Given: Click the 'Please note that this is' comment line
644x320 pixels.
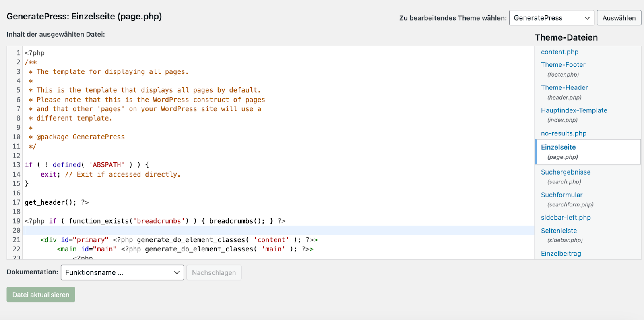Looking at the screenshot, I should [x=147, y=100].
